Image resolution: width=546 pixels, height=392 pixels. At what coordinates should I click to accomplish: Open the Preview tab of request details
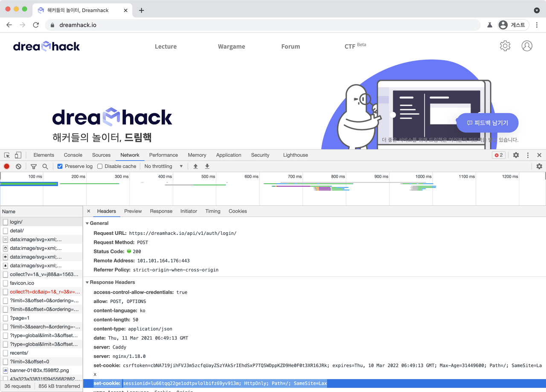(x=133, y=211)
